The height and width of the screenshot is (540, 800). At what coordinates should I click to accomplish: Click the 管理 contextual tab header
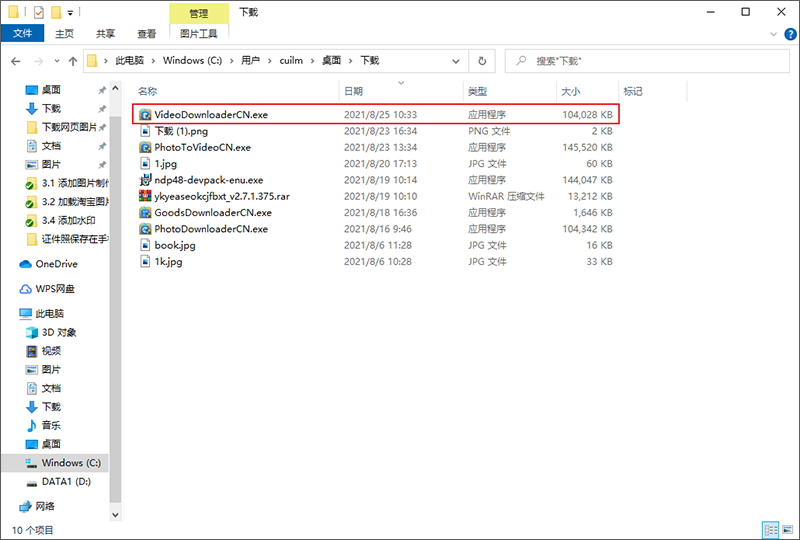[x=198, y=13]
